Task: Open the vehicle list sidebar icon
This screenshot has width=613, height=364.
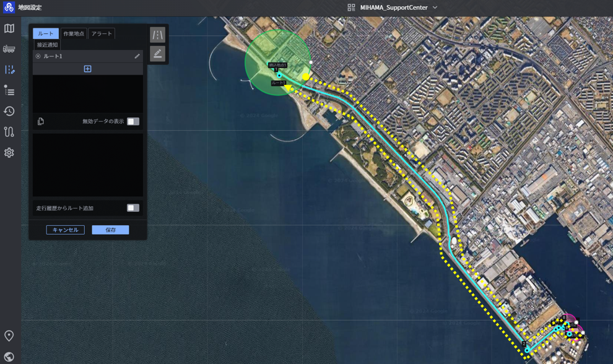Action: [9, 49]
